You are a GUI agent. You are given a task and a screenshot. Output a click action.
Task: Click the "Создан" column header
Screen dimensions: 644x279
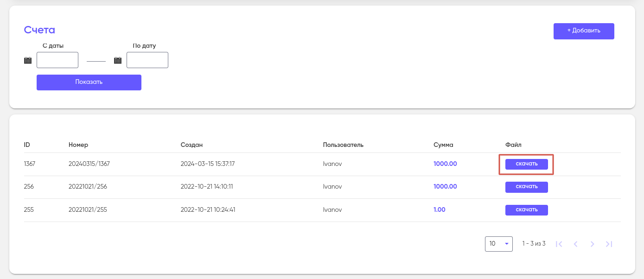point(191,145)
